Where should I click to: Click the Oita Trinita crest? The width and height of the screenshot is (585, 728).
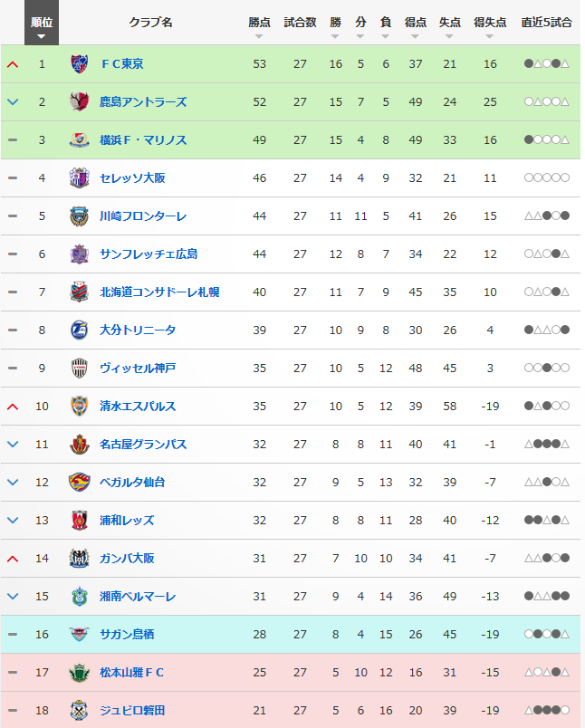pyautogui.click(x=80, y=330)
